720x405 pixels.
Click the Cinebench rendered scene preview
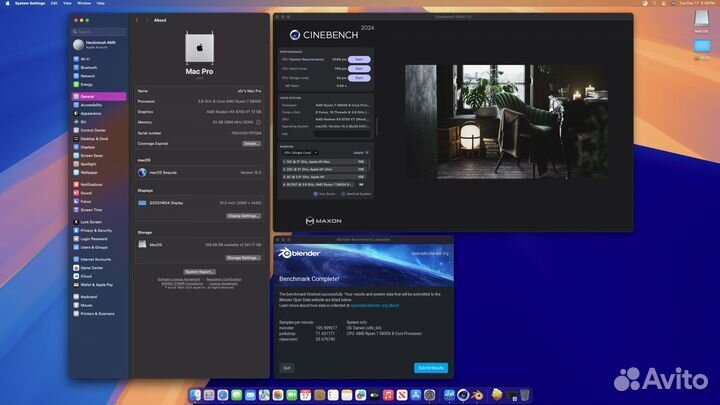click(506, 122)
